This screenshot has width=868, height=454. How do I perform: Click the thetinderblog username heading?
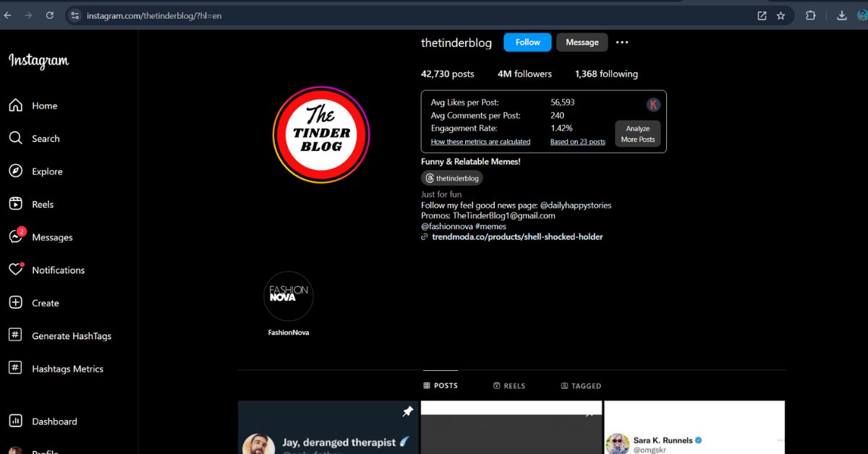[x=456, y=43]
